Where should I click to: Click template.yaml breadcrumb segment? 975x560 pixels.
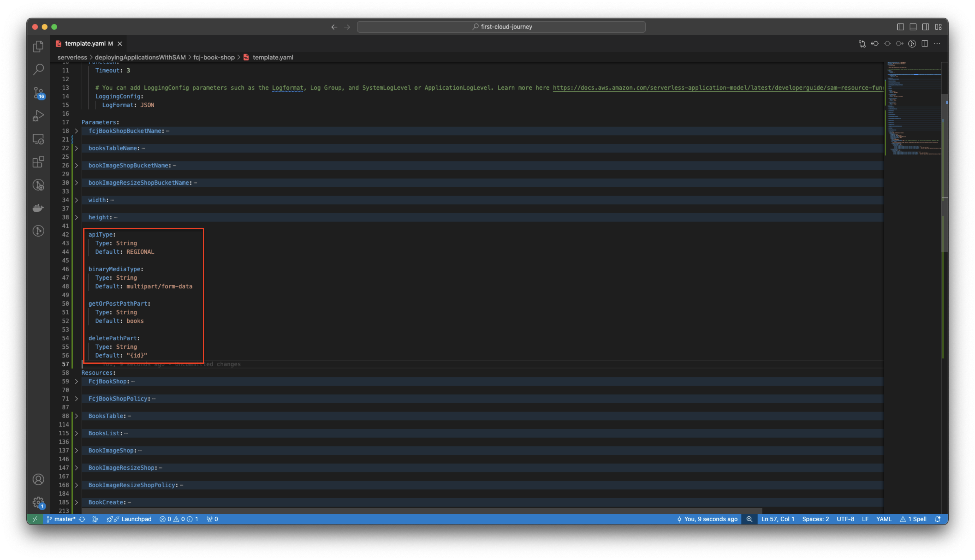point(273,57)
